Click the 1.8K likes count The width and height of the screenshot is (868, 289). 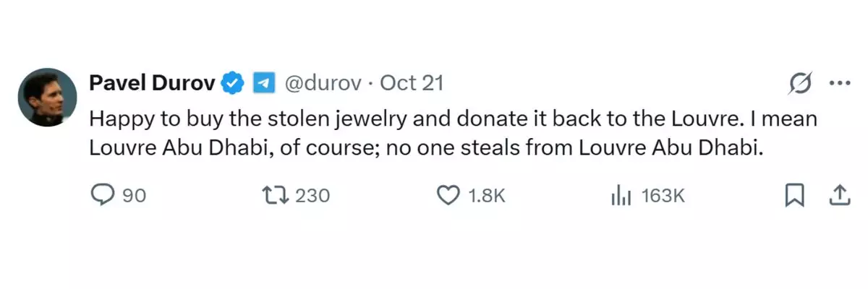coord(486,195)
